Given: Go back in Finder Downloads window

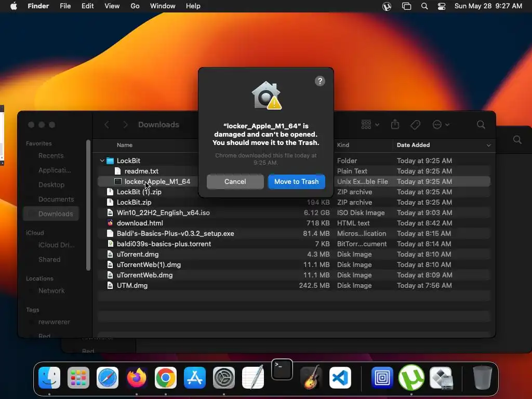Looking at the screenshot, I should 107,125.
